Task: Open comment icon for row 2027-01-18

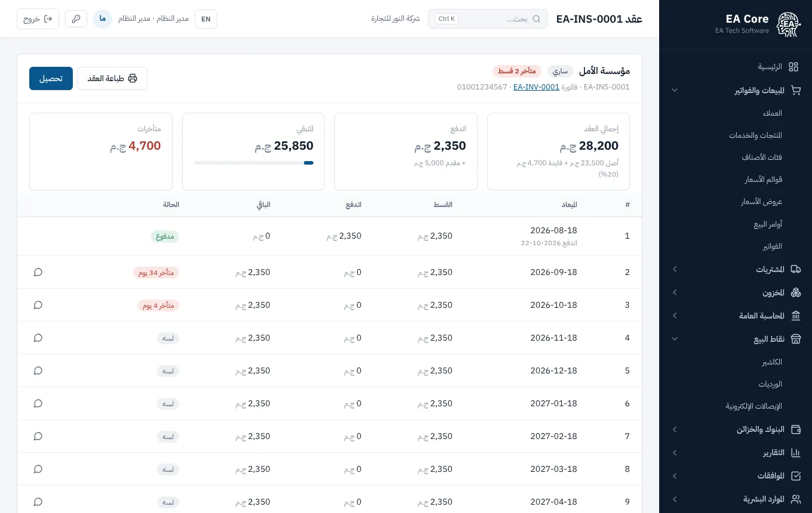Action: 38,403
